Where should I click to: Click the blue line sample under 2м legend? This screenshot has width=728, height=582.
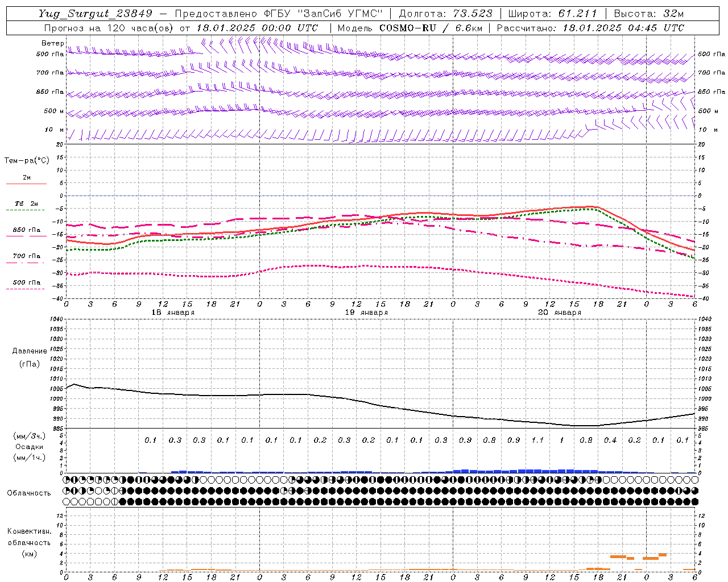pyautogui.click(x=26, y=184)
